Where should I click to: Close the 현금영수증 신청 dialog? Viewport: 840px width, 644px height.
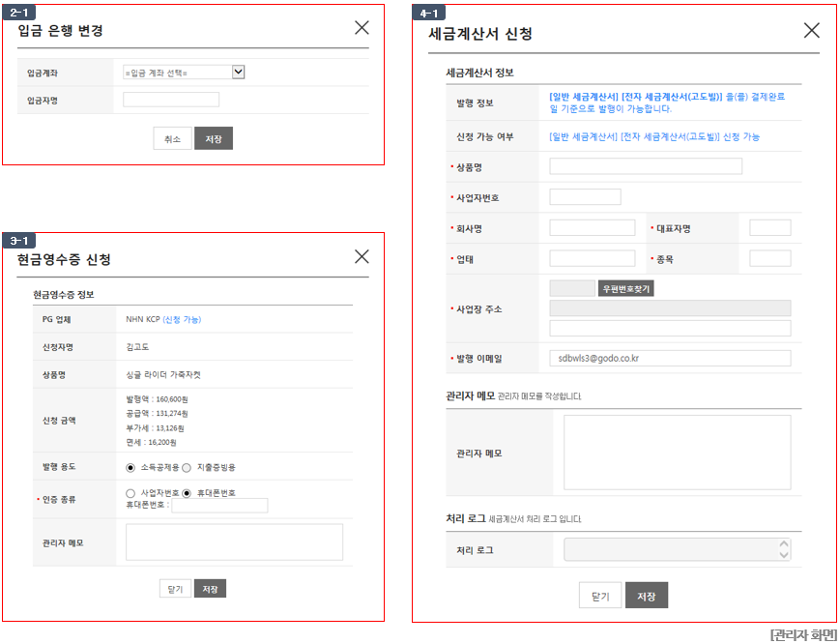pos(362,256)
